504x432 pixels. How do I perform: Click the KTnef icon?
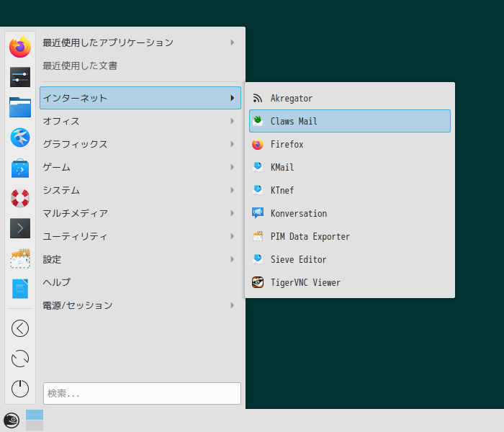258,190
